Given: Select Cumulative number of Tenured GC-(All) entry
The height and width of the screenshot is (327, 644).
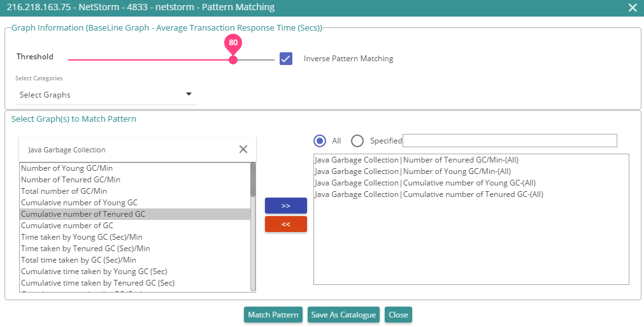Looking at the screenshot, I should (x=471, y=194).
